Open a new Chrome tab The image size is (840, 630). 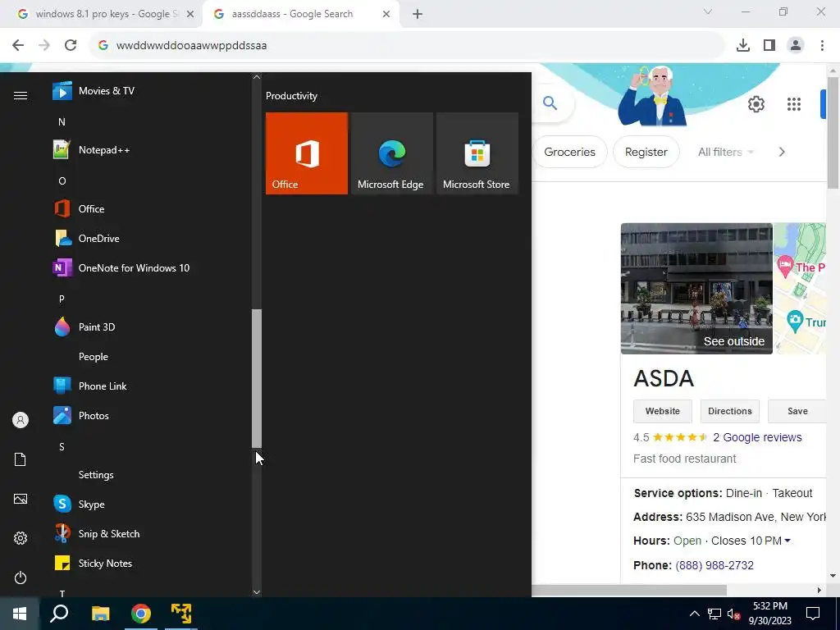click(418, 14)
